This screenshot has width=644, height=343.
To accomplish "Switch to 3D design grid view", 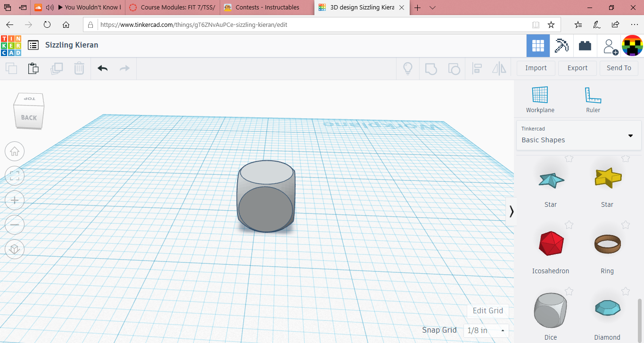I will point(538,46).
